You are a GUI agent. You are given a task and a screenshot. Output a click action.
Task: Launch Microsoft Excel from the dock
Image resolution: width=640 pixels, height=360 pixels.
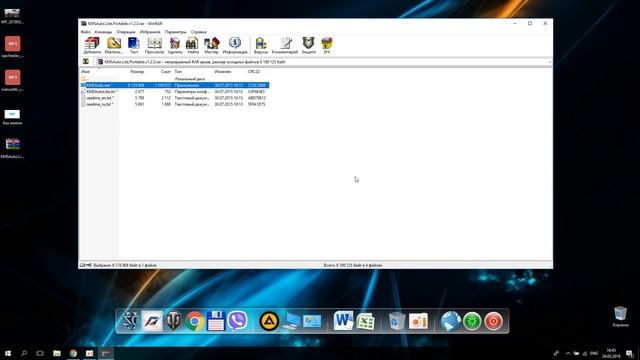(x=365, y=321)
